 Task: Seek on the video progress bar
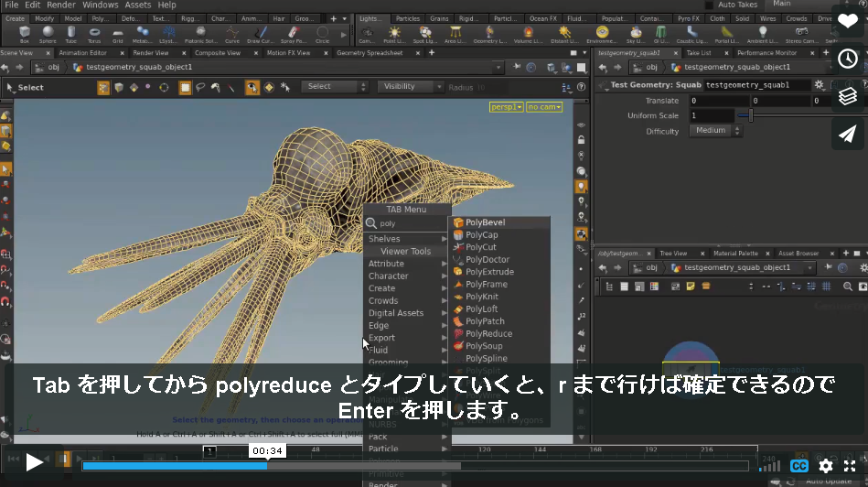pyautogui.click(x=415, y=466)
